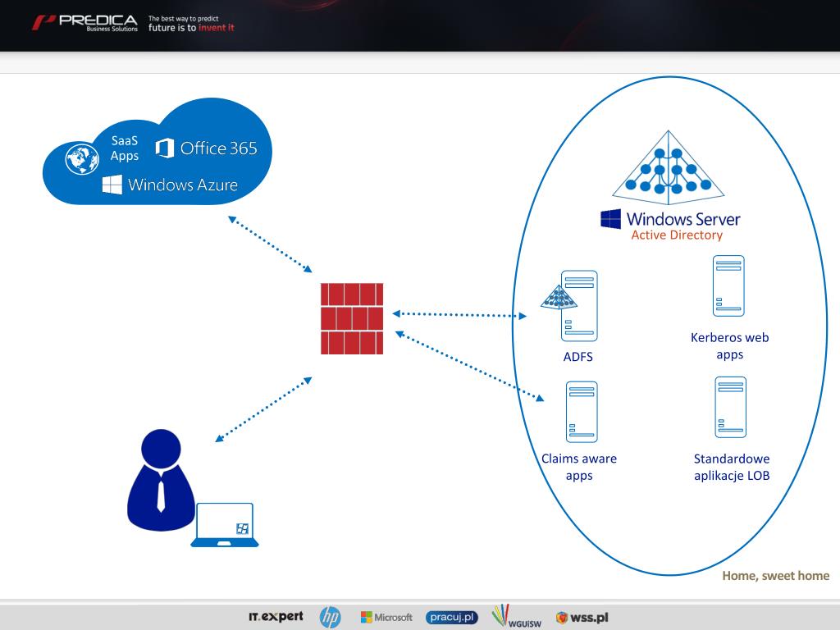Screen dimensions: 840x630
Task: Click the HP sponsor logo
Action: point(331,617)
